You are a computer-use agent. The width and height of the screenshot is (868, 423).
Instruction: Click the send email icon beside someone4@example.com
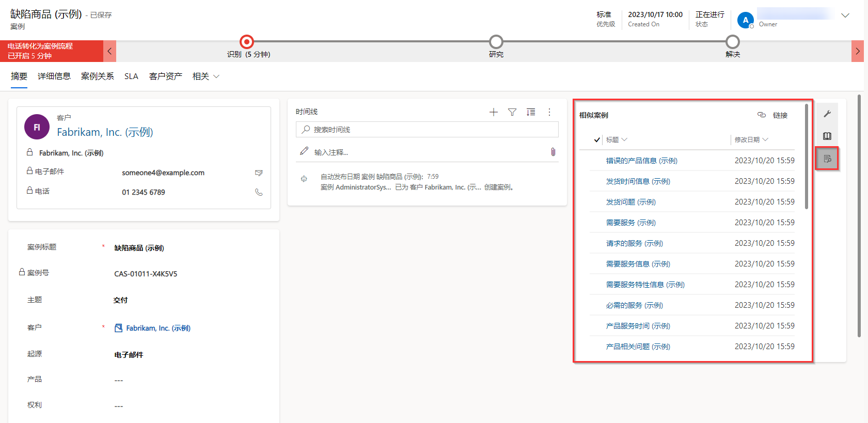click(x=259, y=173)
